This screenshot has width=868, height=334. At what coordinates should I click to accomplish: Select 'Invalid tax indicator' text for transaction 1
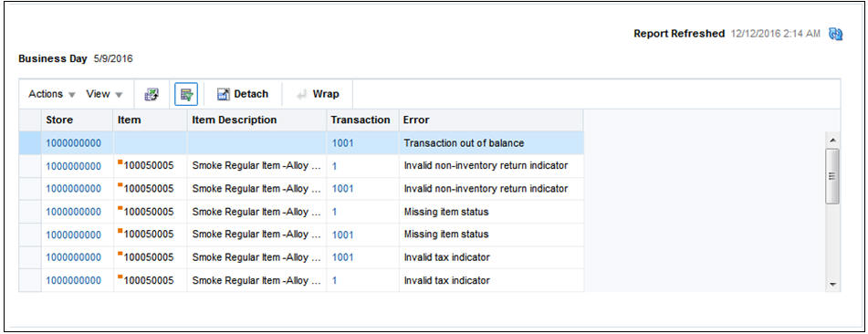[x=446, y=280]
